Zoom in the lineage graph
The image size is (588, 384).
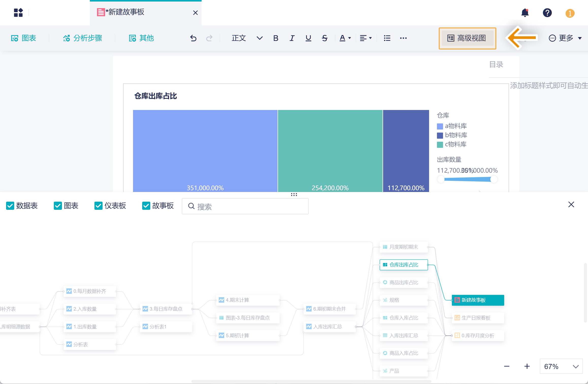click(x=527, y=366)
